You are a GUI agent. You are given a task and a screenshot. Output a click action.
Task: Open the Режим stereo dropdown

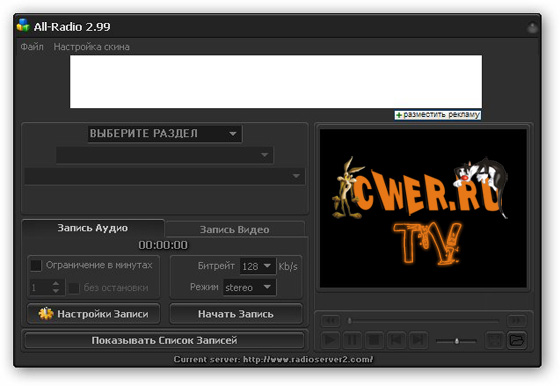(249, 287)
